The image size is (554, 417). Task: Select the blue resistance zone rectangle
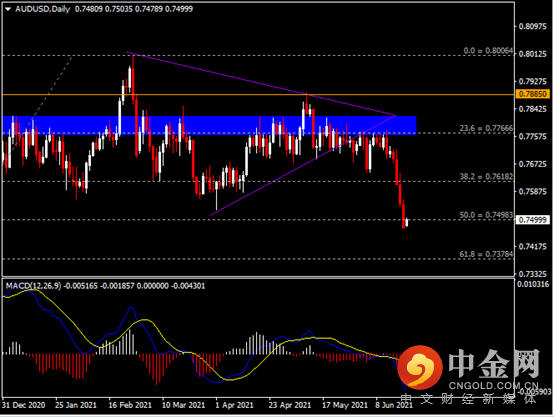pyautogui.click(x=209, y=125)
